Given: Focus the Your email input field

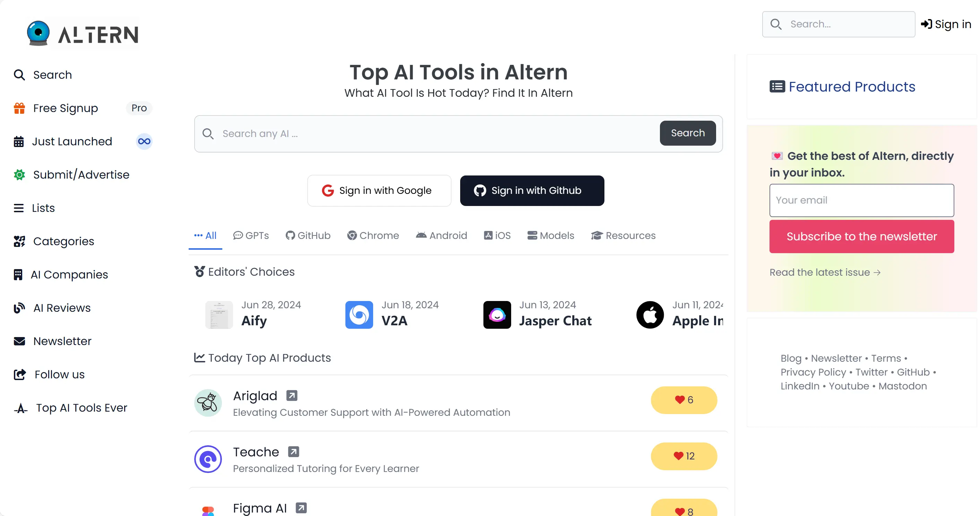Looking at the screenshot, I should 862,200.
